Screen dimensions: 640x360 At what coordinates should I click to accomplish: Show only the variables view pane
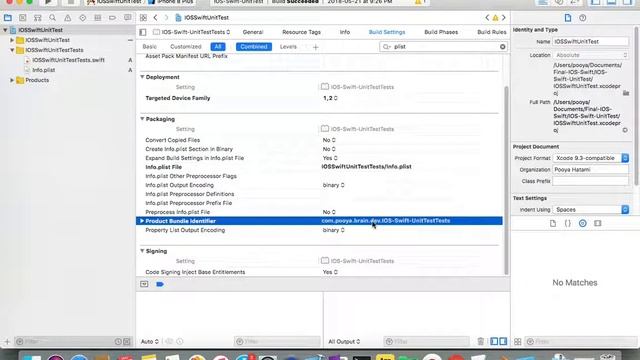(494, 341)
